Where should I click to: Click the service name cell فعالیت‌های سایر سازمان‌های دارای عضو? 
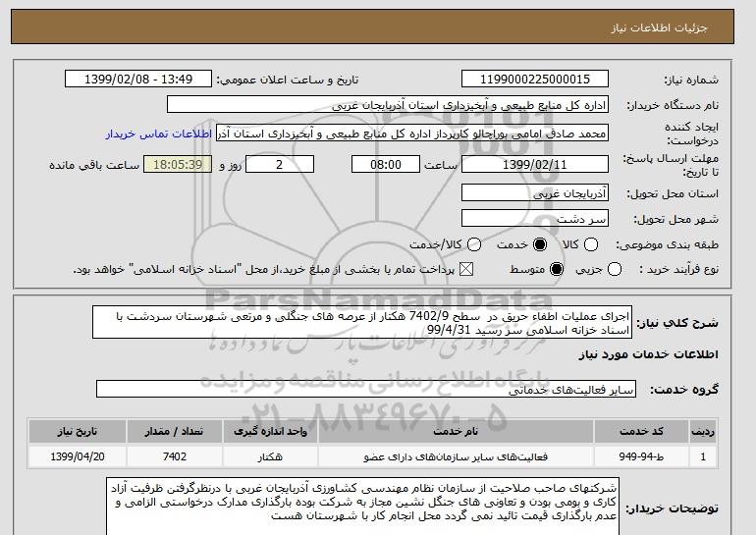456,456
